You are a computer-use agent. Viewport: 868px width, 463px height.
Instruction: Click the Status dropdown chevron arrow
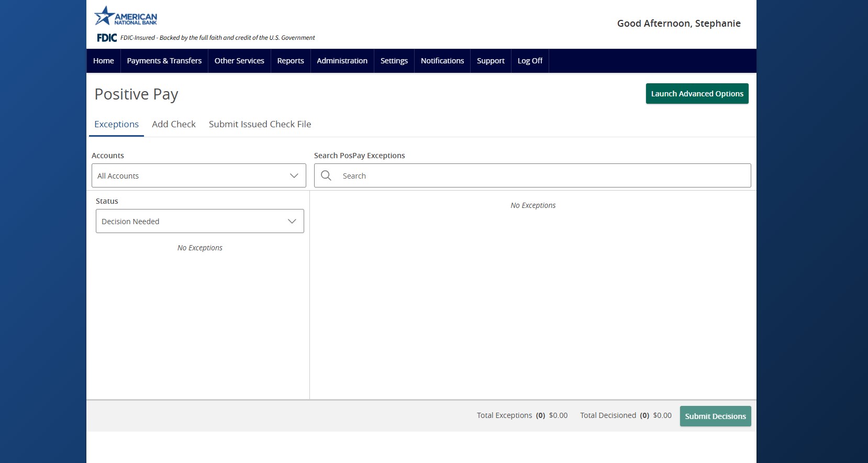[x=292, y=222]
